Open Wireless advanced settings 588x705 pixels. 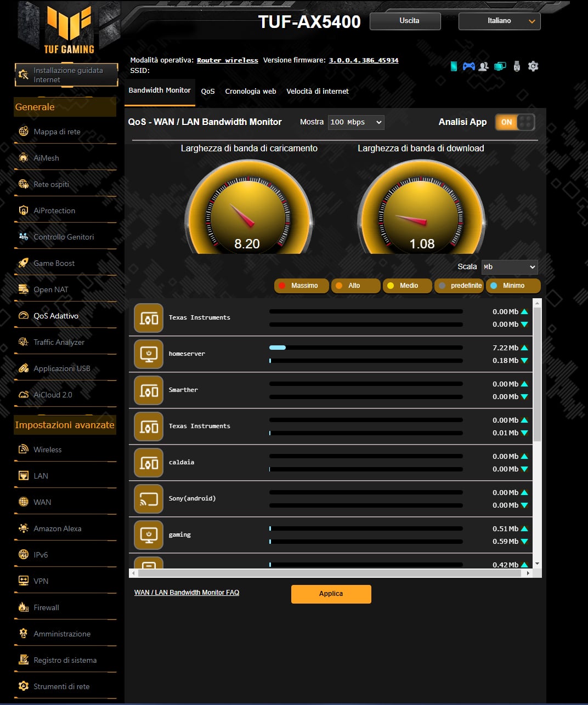pyautogui.click(x=65, y=450)
